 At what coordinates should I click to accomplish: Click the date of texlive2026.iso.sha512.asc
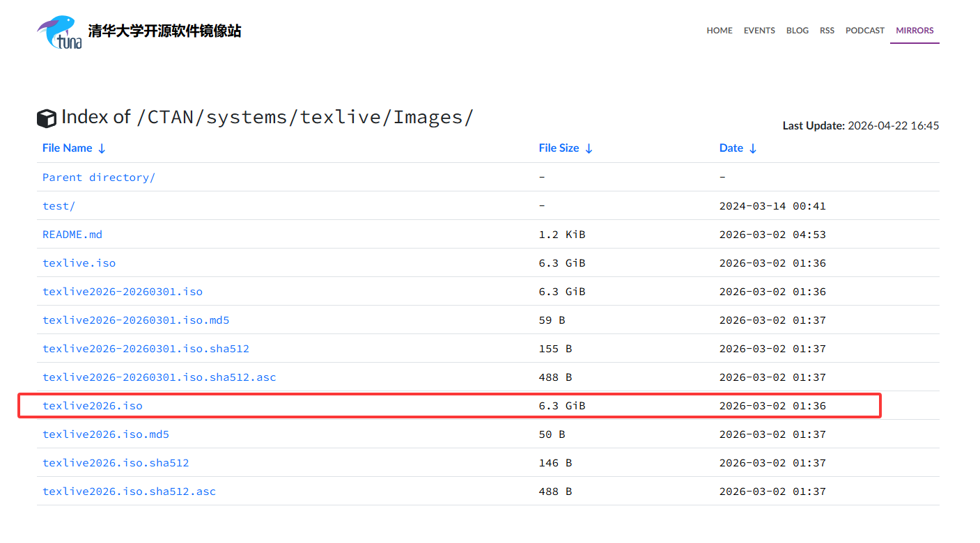tap(772, 491)
